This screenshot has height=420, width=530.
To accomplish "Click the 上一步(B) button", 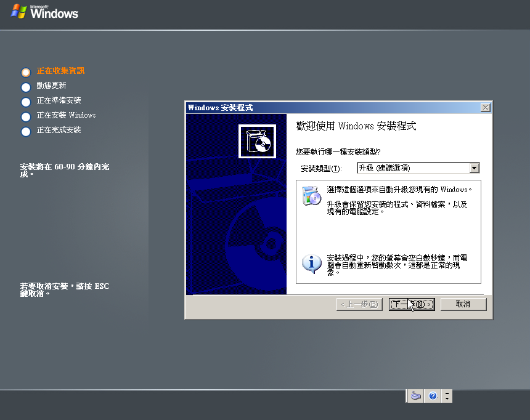I will [x=360, y=304].
